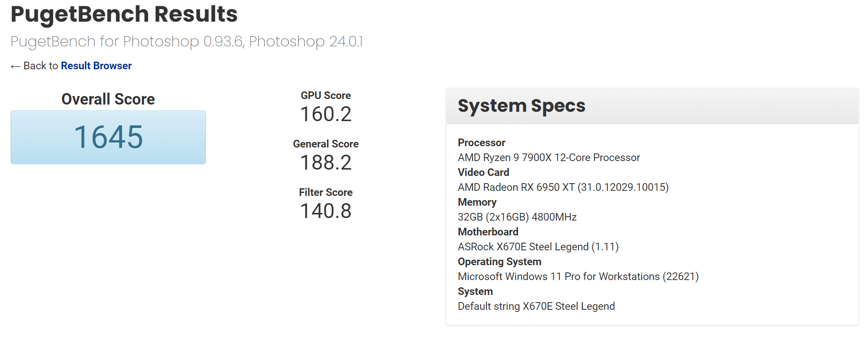Click the General score value 188.2
Image resolution: width=868 pixels, height=337 pixels.
(x=326, y=163)
